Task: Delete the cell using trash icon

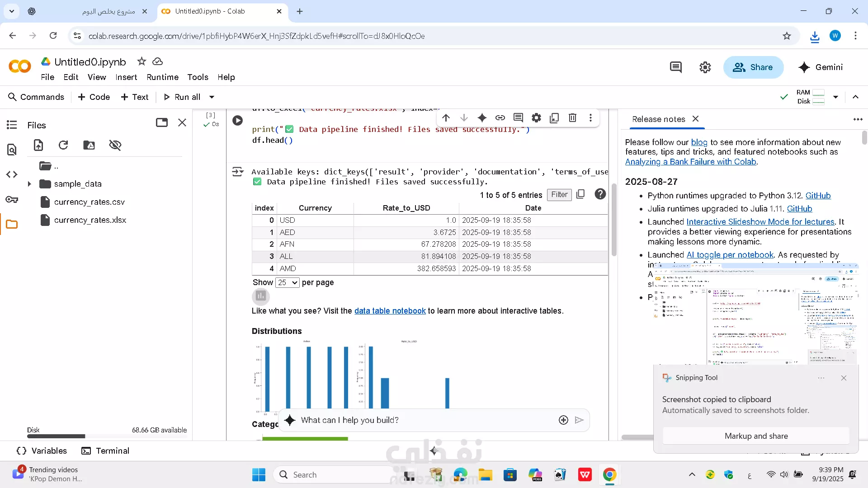Action: (572, 118)
